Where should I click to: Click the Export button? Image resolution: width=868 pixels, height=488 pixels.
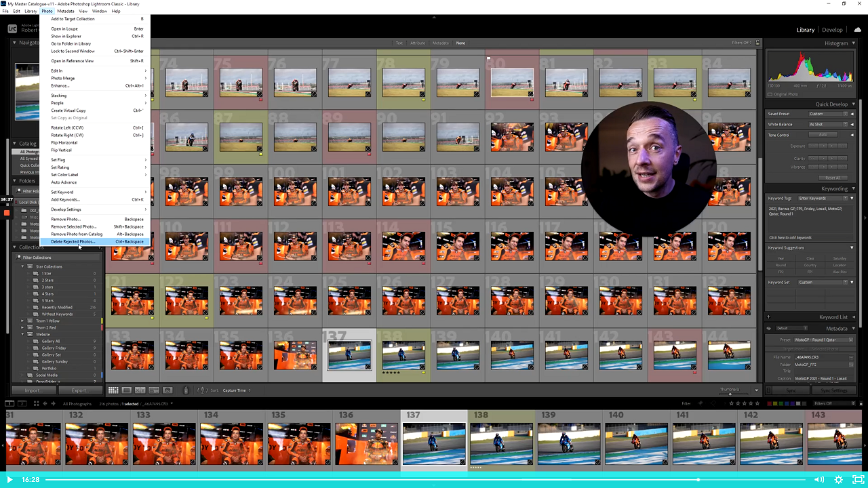click(x=79, y=390)
